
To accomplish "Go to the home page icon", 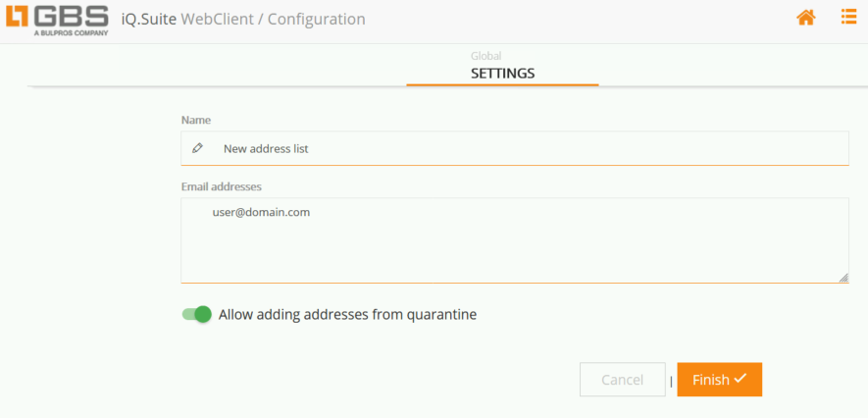I will [806, 18].
